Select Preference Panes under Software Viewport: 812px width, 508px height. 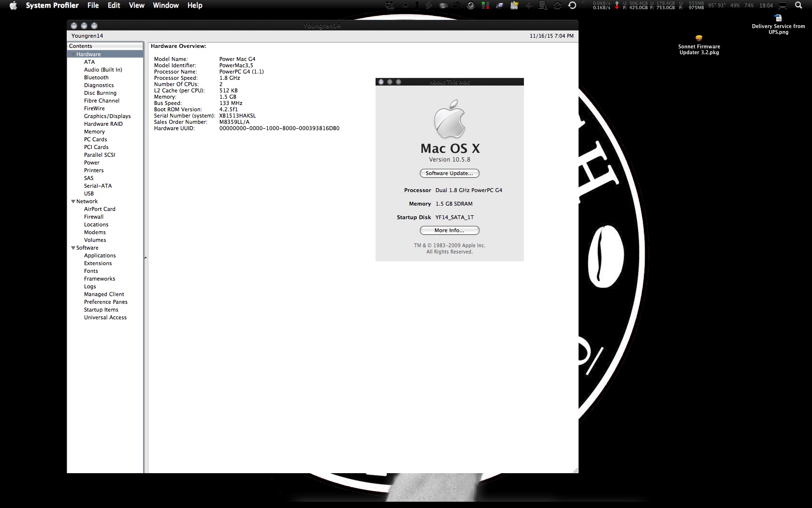pos(106,302)
